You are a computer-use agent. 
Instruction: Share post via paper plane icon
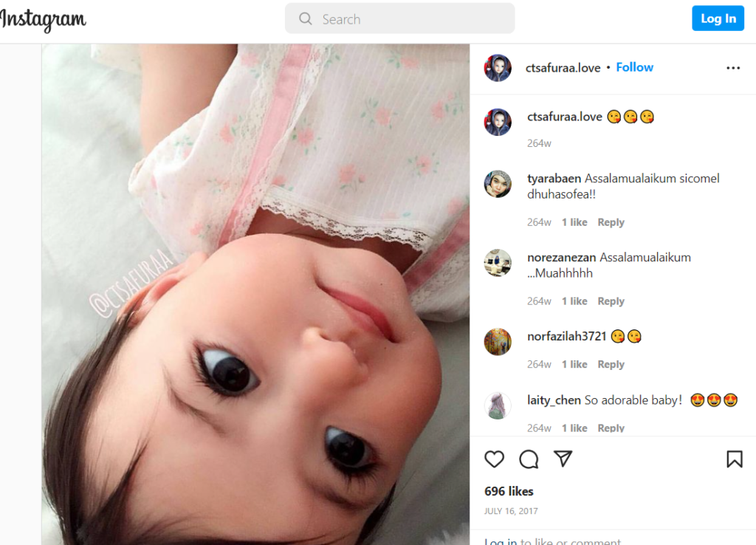pyautogui.click(x=563, y=459)
